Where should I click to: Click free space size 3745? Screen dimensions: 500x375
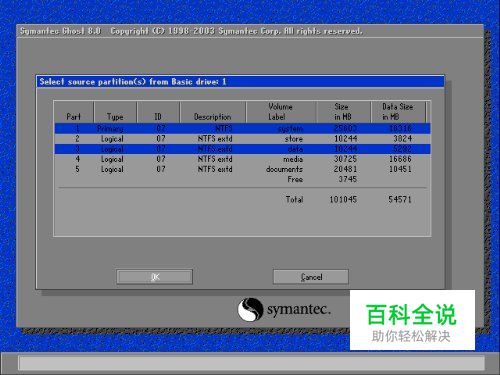click(348, 179)
